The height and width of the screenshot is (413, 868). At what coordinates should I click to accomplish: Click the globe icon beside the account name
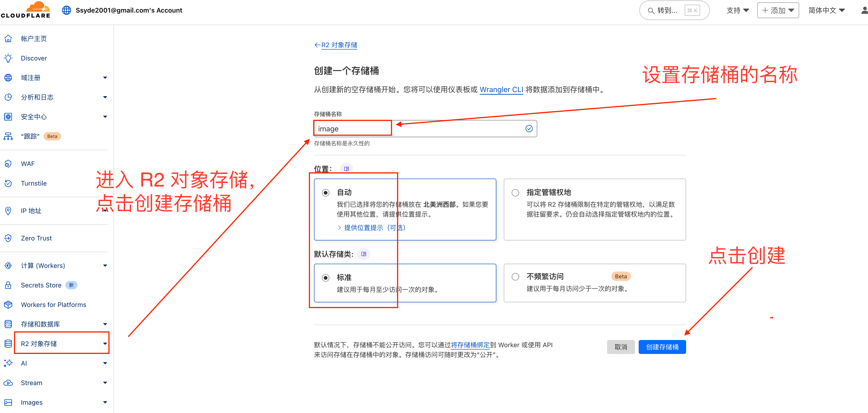(x=66, y=10)
